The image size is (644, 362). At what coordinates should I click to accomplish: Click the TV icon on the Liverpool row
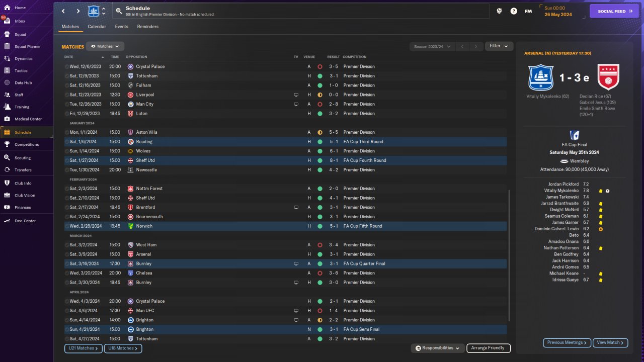pos(296,95)
